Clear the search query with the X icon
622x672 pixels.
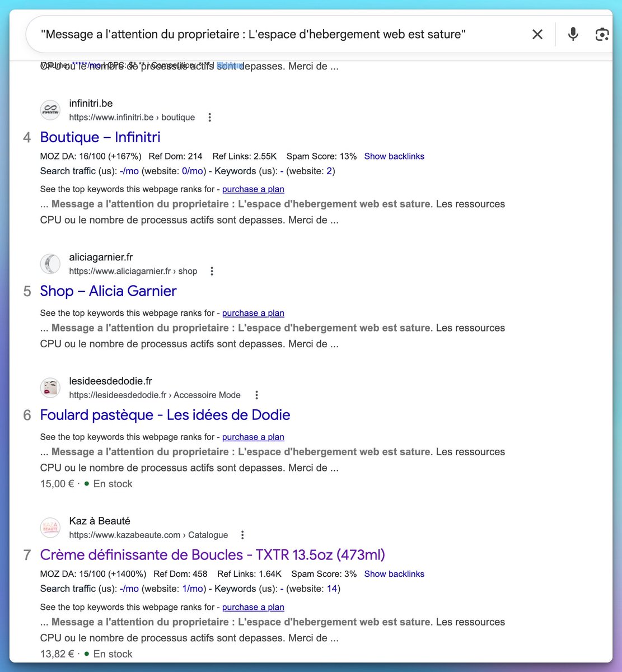537,34
